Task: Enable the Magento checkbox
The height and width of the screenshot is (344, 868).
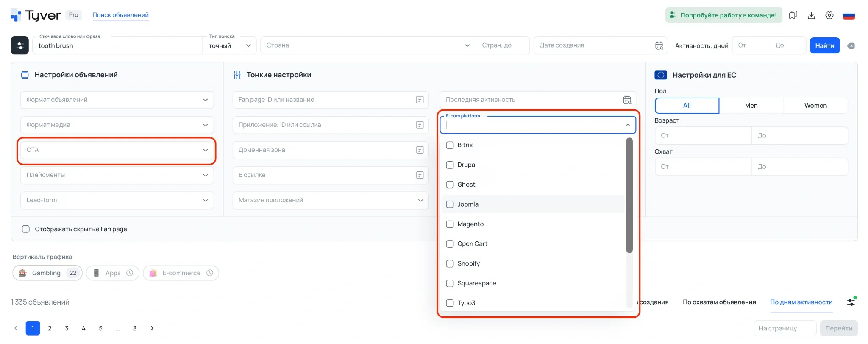Action: (x=450, y=224)
